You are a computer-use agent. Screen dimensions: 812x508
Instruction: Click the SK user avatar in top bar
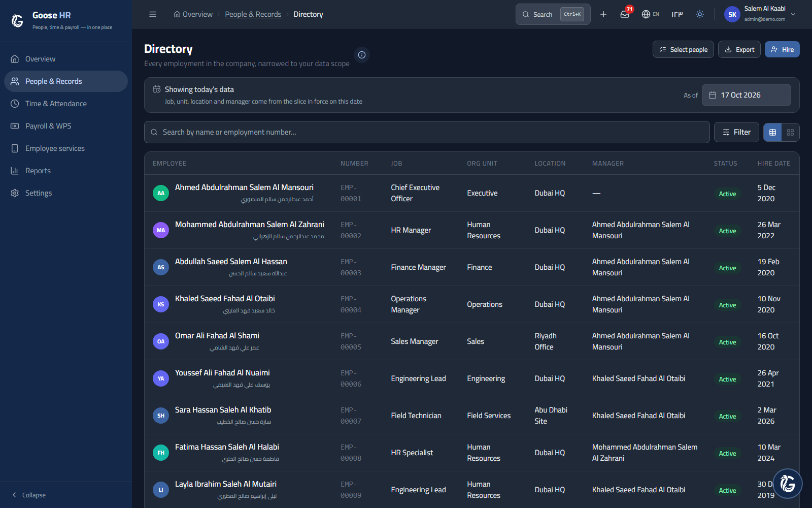click(732, 14)
